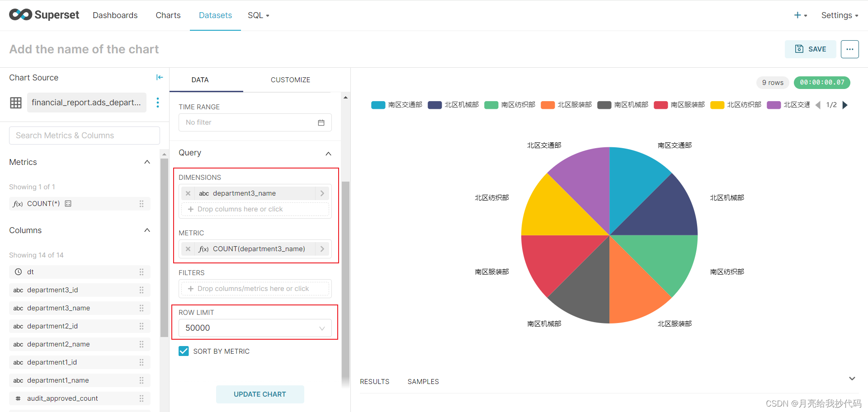Switch to the Results tab
The width and height of the screenshot is (868, 412).
click(374, 382)
